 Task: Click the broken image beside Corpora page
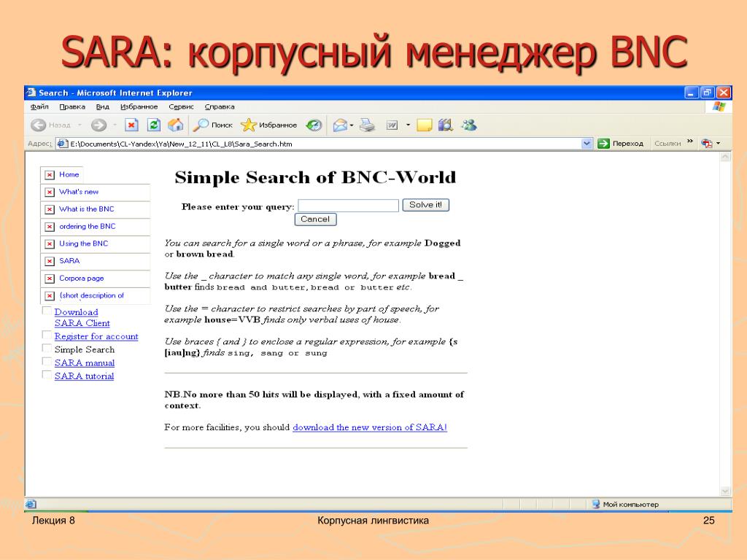point(50,279)
